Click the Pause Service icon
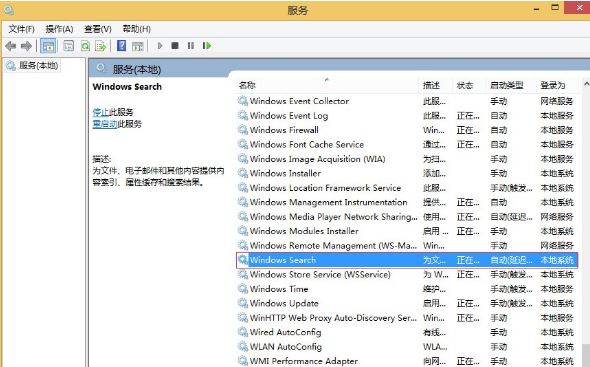590x367 pixels. click(191, 46)
